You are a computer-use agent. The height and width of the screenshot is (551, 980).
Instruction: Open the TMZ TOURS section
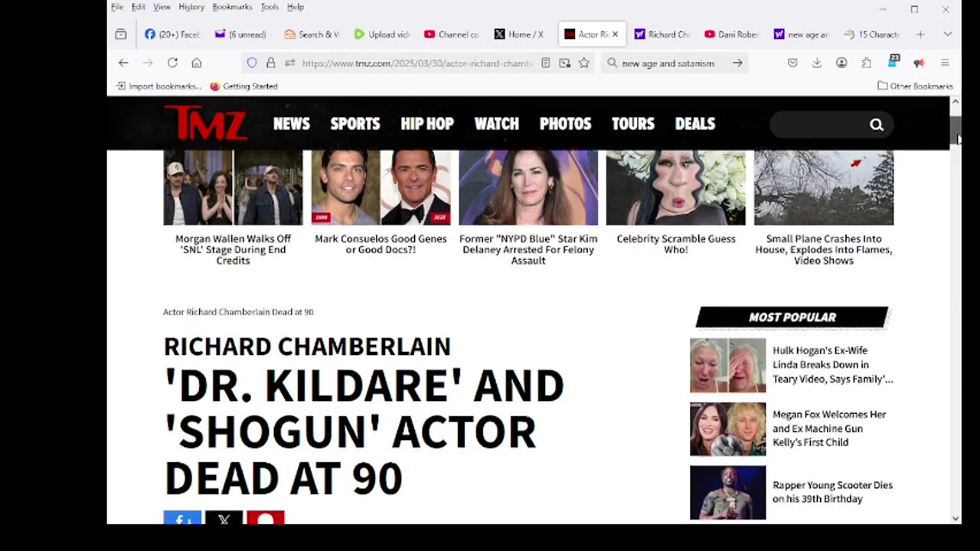(633, 124)
